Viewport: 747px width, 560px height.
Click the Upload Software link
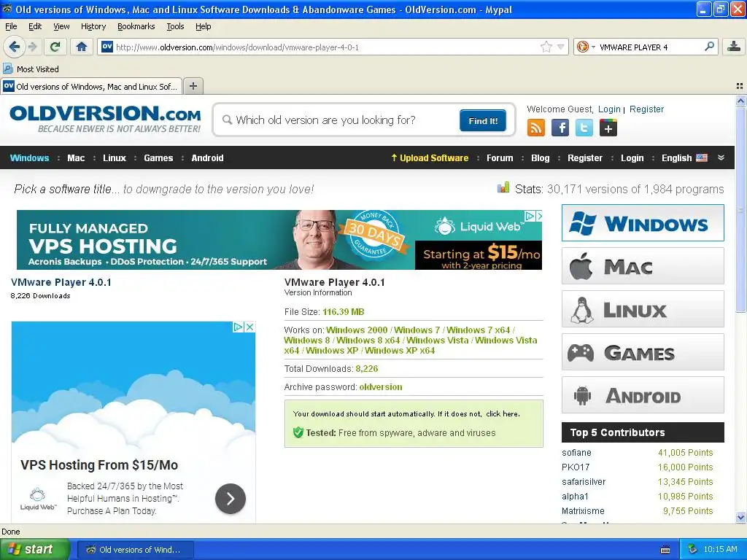click(430, 158)
